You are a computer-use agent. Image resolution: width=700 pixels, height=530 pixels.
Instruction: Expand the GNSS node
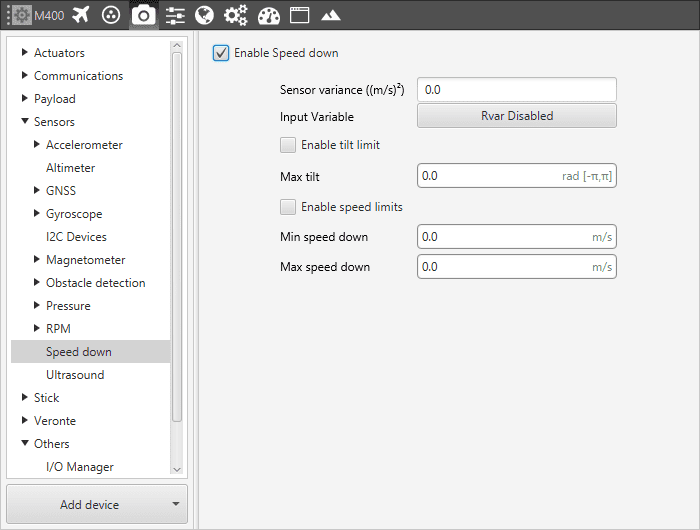coord(37,190)
